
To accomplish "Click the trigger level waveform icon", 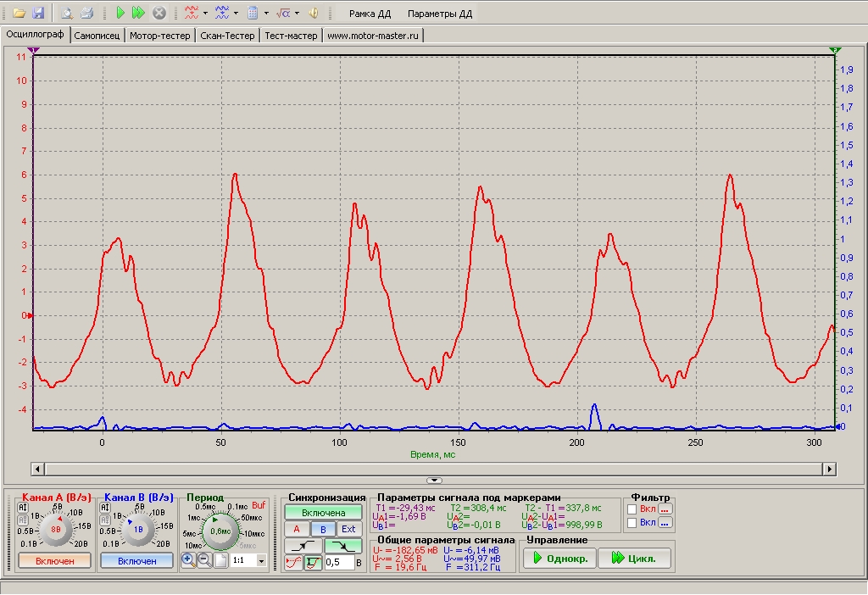I will click(x=314, y=562).
